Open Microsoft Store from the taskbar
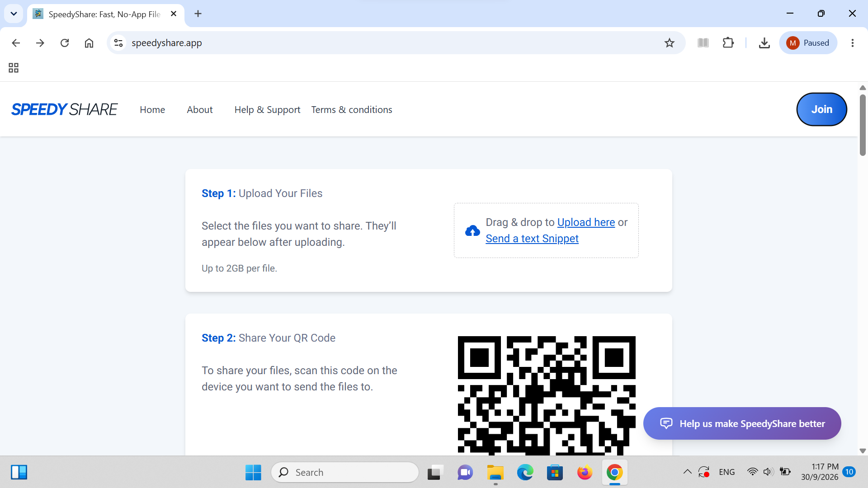 555,473
